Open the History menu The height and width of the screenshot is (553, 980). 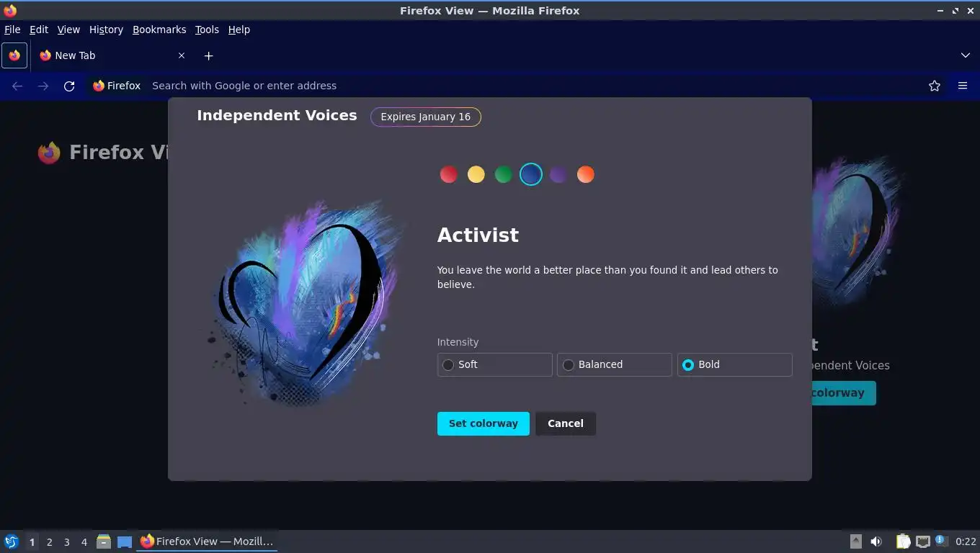(x=106, y=30)
